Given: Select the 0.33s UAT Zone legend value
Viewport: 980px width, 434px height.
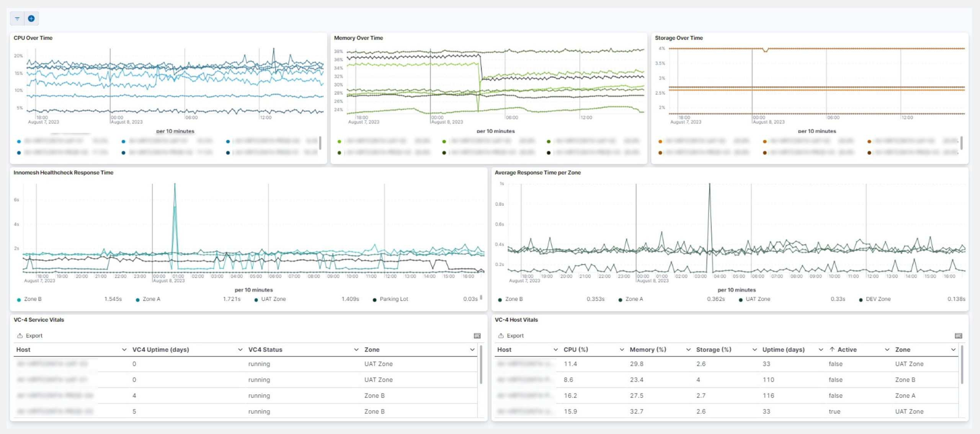Looking at the screenshot, I should coord(838,299).
